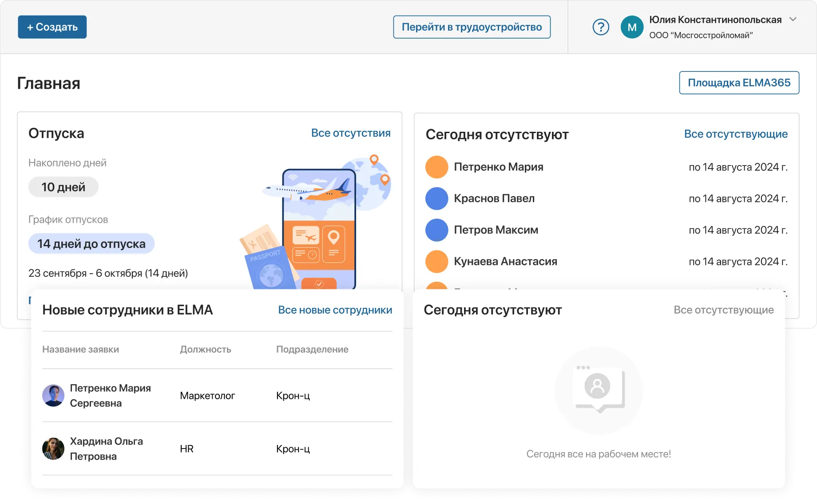Click Кунаева Анастасия orange avatar
This screenshot has width=817, height=504.
point(436,262)
